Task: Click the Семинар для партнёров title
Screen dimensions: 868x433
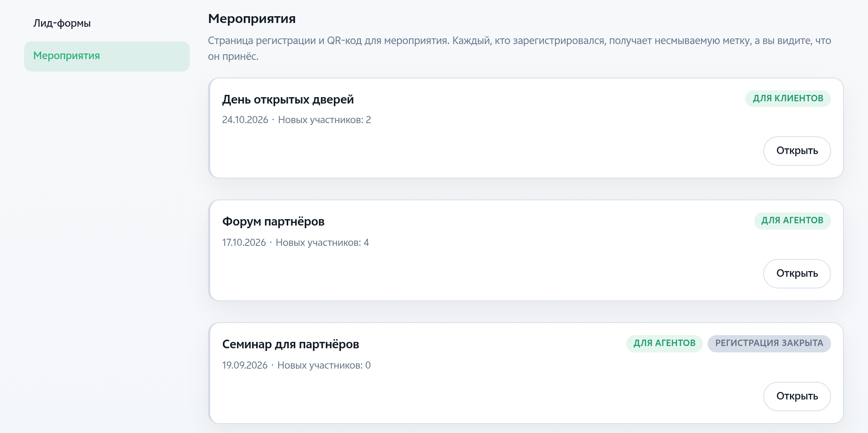Action: pyautogui.click(x=290, y=344)
